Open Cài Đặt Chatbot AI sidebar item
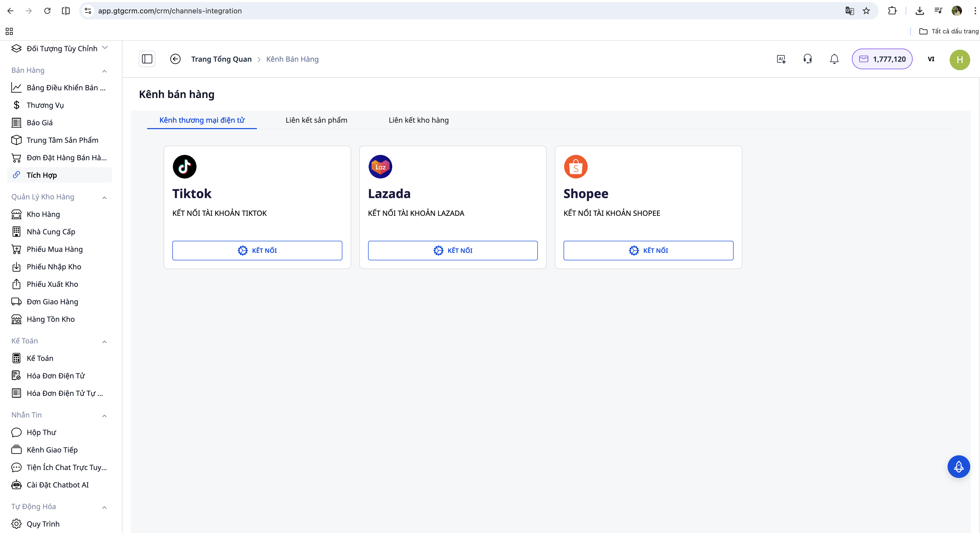The width and height of the screenshot is (980, 533). tap(57, 485)
